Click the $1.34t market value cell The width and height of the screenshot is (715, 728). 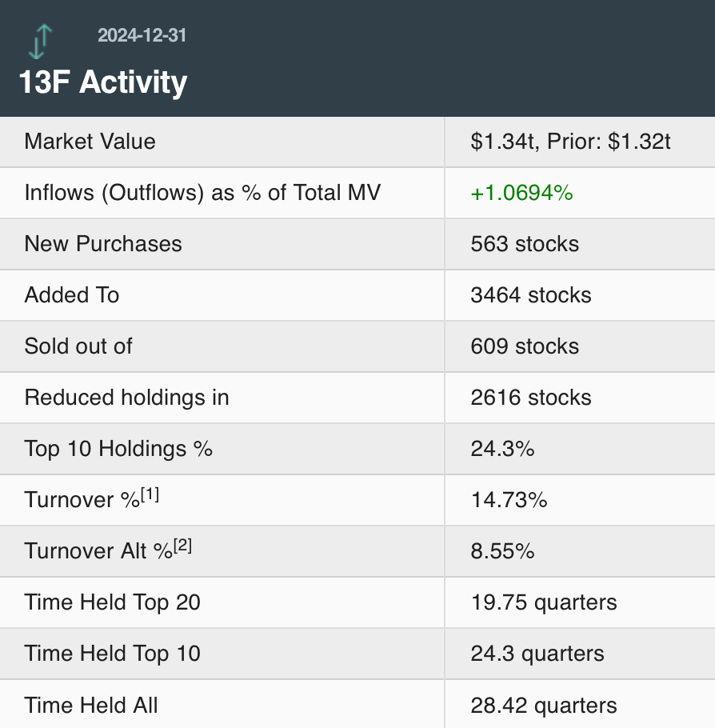pos(571,142)
